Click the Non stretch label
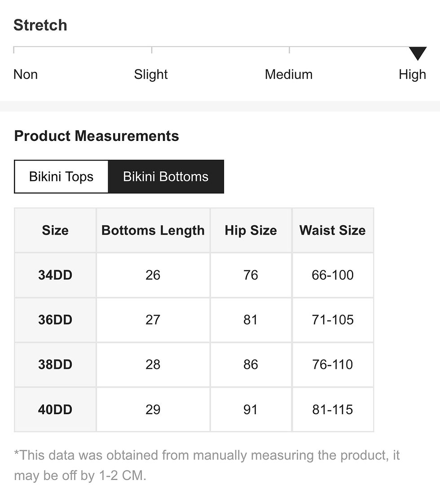Image resolution: width=440 pixels, height=504 pixels. click(x=26, y=74)
